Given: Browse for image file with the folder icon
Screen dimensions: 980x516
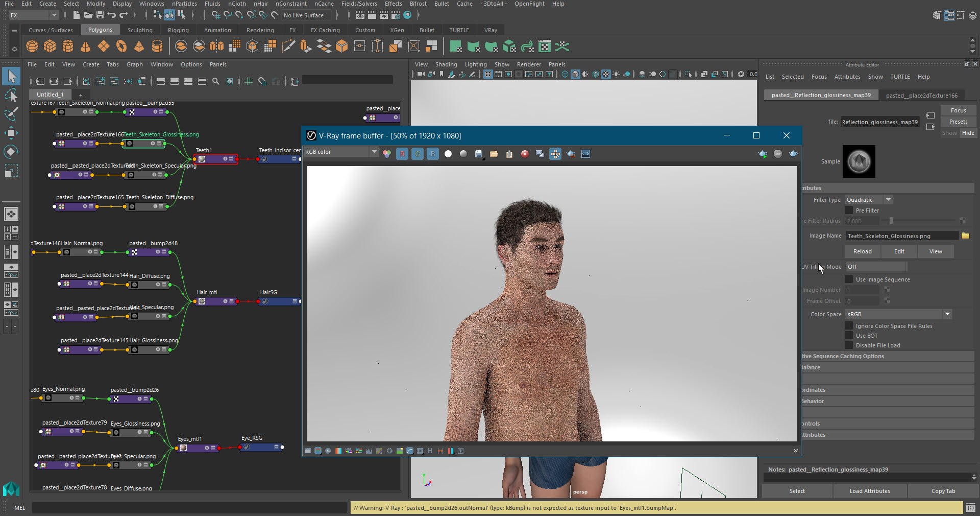Looking at the screenshot, I should pyautogui.click(x=965, y=236).
